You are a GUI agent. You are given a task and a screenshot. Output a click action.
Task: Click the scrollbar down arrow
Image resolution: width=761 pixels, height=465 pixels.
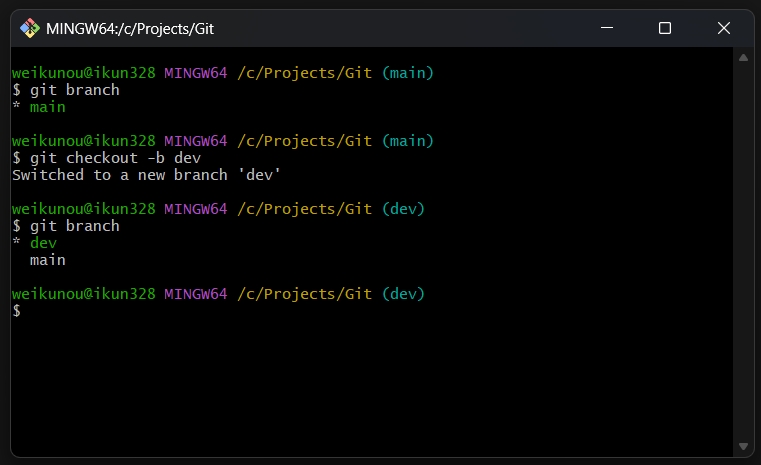[743, 446]
